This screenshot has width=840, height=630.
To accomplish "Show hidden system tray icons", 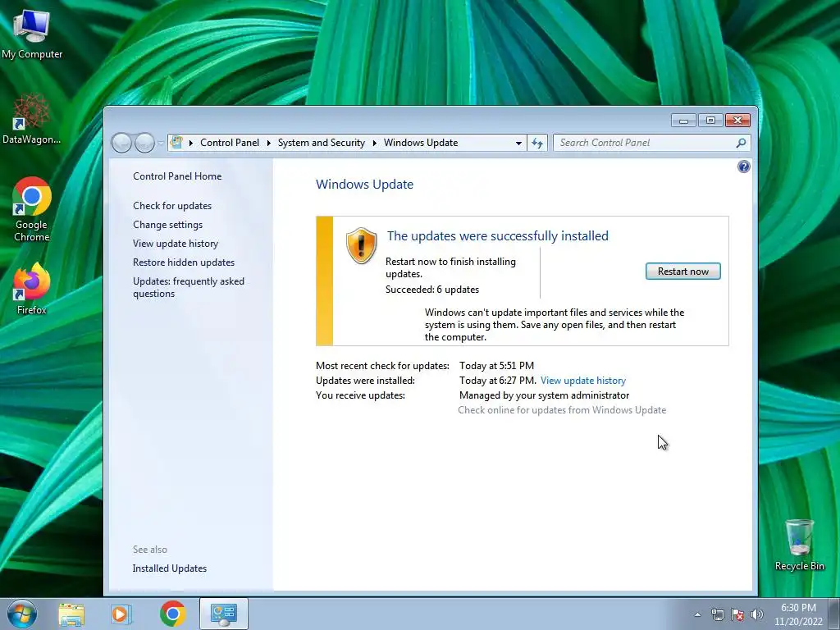I will click(x=697, y=614).
